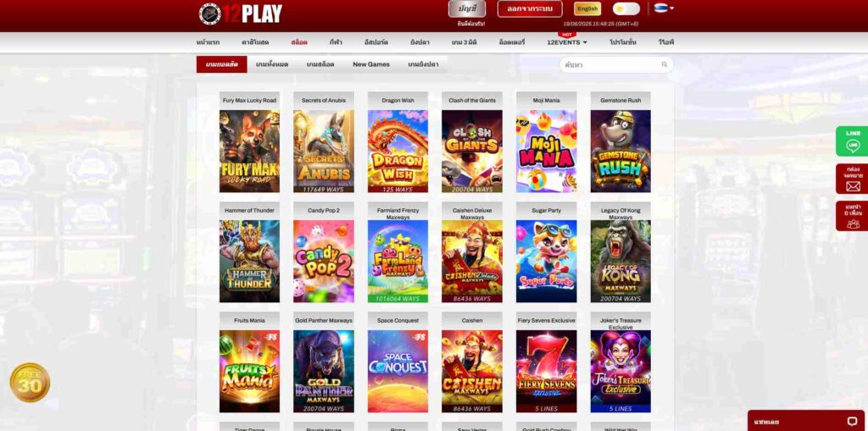This screenshot has height=431, width=868.
Task: Open the live chat bubble icon
Action: [x=852, y=422]
